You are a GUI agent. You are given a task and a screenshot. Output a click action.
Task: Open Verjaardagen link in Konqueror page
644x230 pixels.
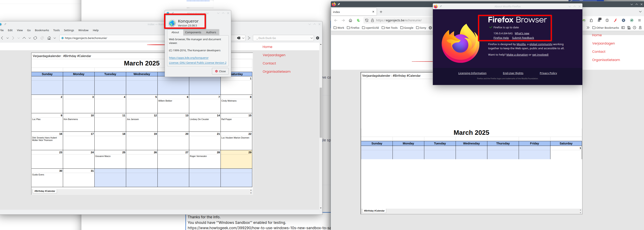(x=274, y=55)
